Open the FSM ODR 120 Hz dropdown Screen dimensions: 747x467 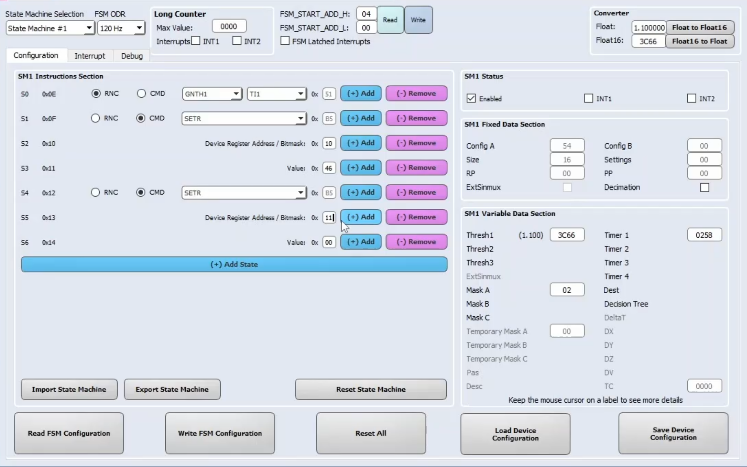click(121, 29)
